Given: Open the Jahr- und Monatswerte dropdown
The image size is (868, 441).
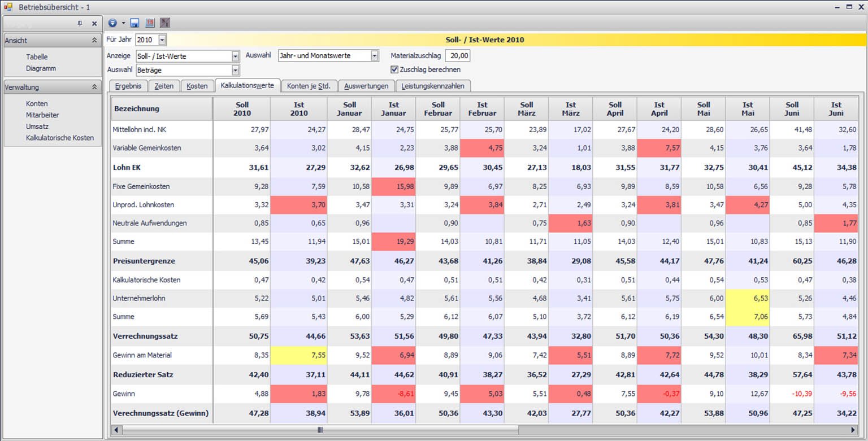Looking at the screenshot, I should [x=374, y=56].
